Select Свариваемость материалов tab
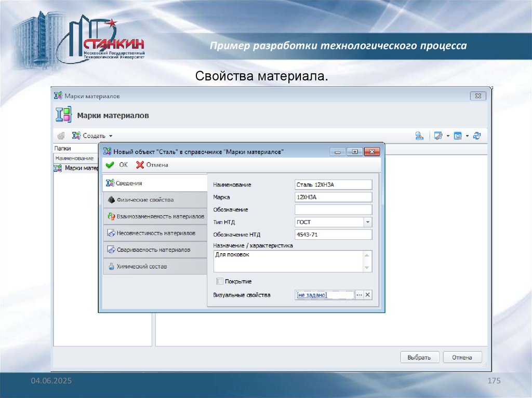Viewport: 532px width, 398px height. (155, 250)
